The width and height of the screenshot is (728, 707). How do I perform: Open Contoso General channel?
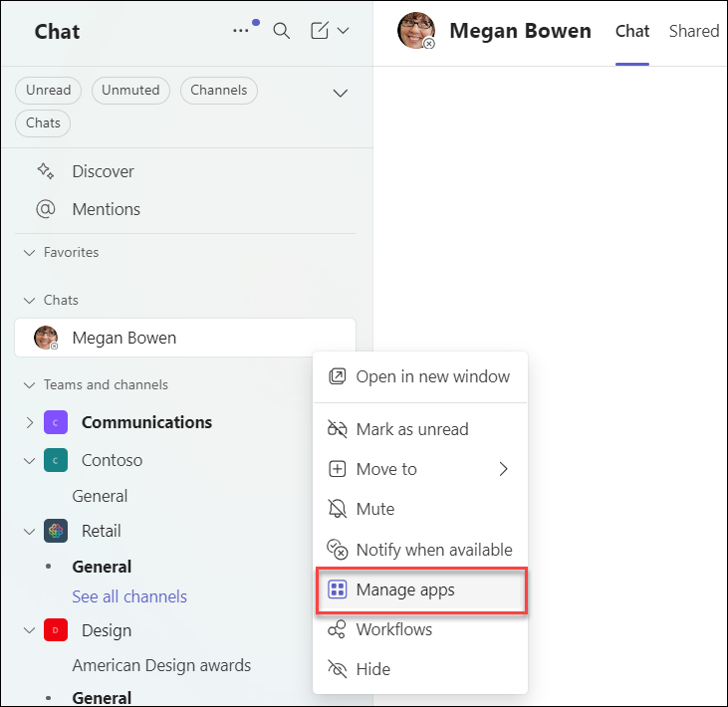[100, 496]
